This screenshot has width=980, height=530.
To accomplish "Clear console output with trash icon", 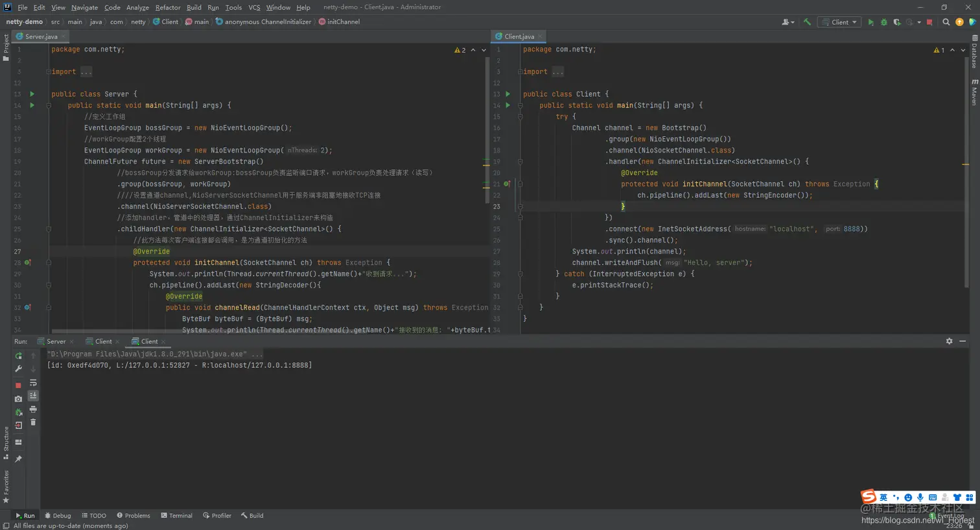I will 33,422.
